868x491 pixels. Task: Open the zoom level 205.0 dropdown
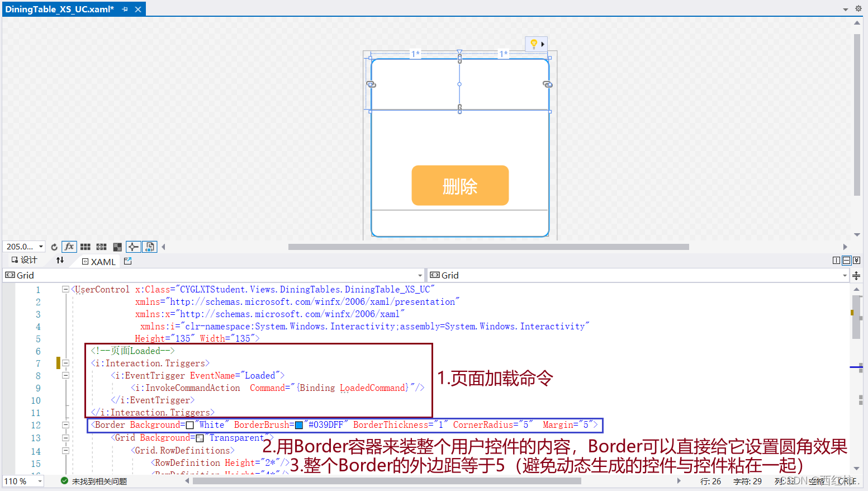coord(41,247)
